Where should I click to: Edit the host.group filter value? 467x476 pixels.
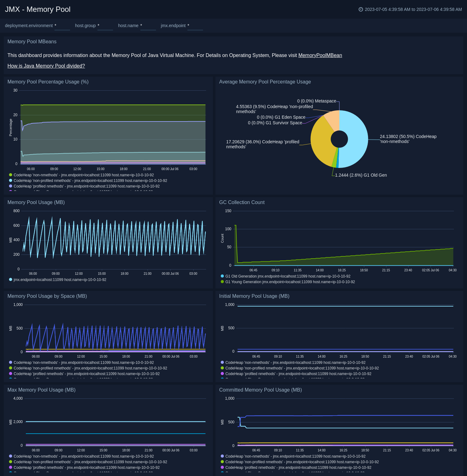tap(105, 26)
